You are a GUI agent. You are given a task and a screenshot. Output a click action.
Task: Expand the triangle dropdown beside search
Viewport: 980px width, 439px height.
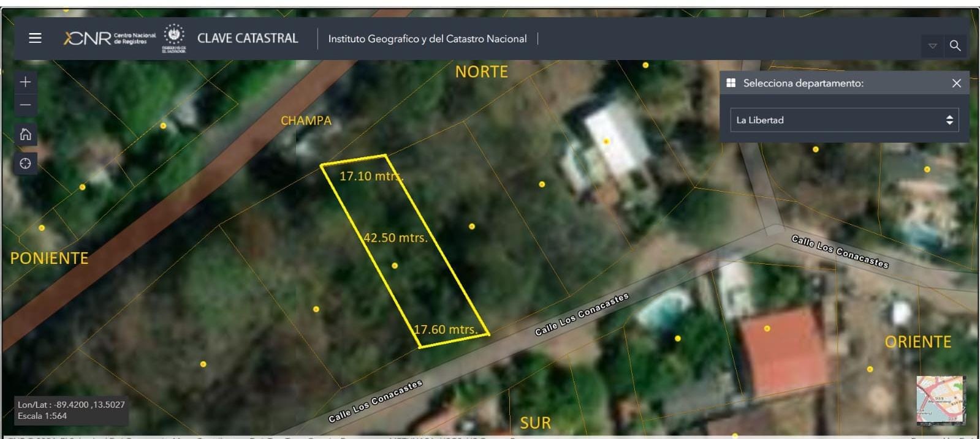[x=932, y=46]
